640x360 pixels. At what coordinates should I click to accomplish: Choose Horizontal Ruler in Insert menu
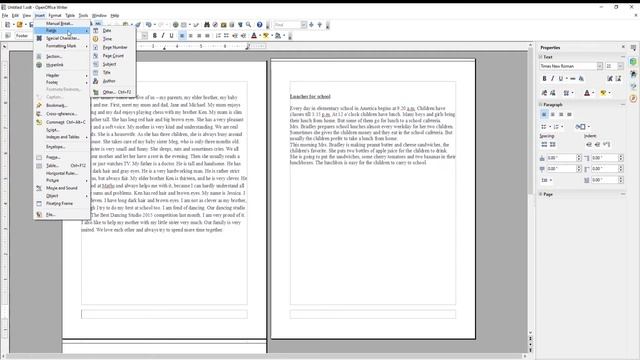tap(62, 173)
